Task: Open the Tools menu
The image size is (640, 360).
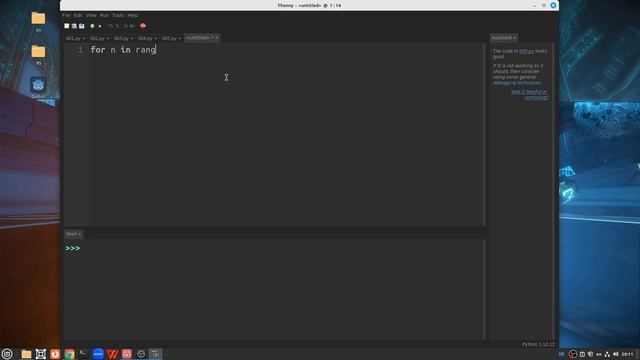Action: [118, 16]
